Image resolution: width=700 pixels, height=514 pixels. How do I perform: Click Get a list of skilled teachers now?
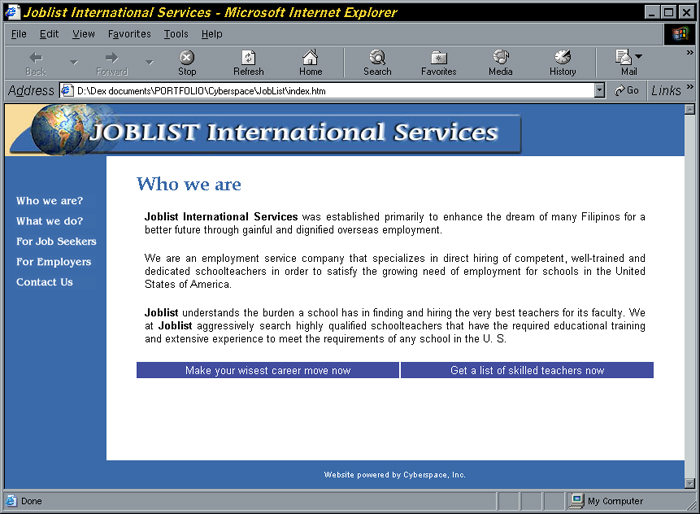coord(527,370)
